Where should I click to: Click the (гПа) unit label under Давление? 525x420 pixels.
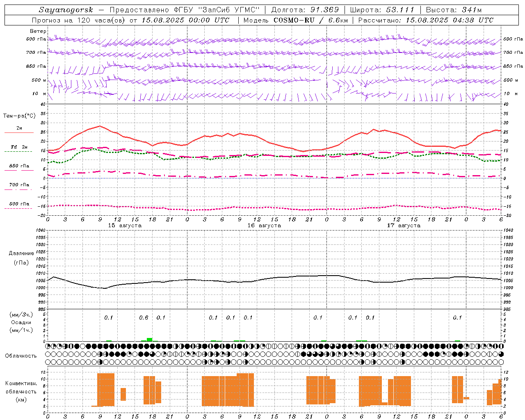click(x=21, y=263)
